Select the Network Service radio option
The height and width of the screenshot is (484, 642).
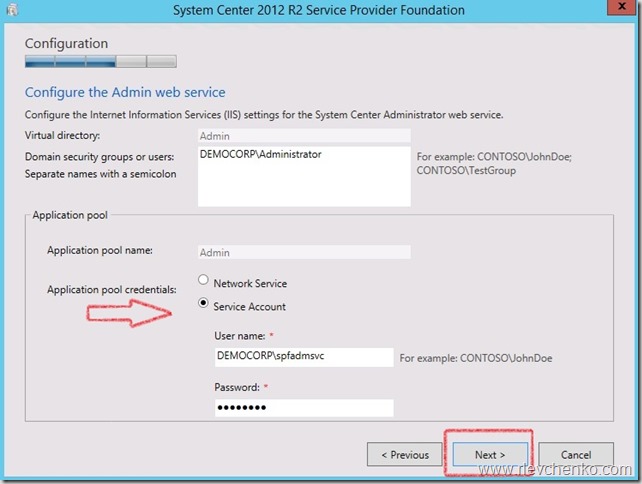pyautogui.click(x=205, y=282)
